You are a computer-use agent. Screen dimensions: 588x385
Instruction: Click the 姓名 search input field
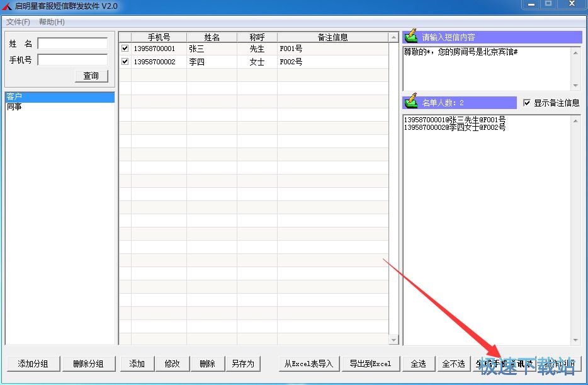tap(73, 43)
